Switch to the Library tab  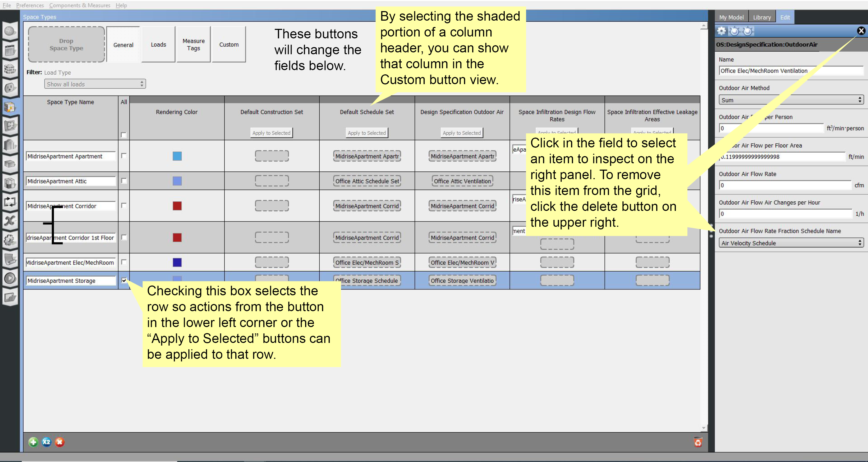point(761,17)
